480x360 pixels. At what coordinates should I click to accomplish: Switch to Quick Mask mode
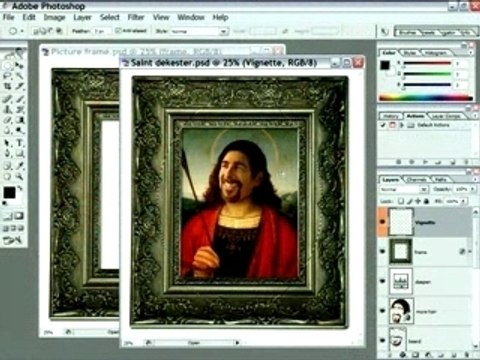[x=19, y=216]
